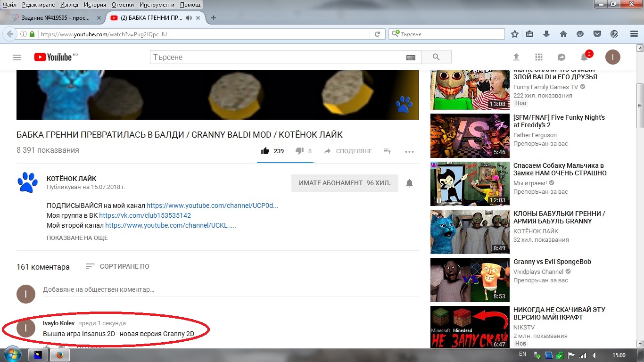Screen dimensions: 644x362
Task: Open the YouTube apps grid
Action: point(539,57)
